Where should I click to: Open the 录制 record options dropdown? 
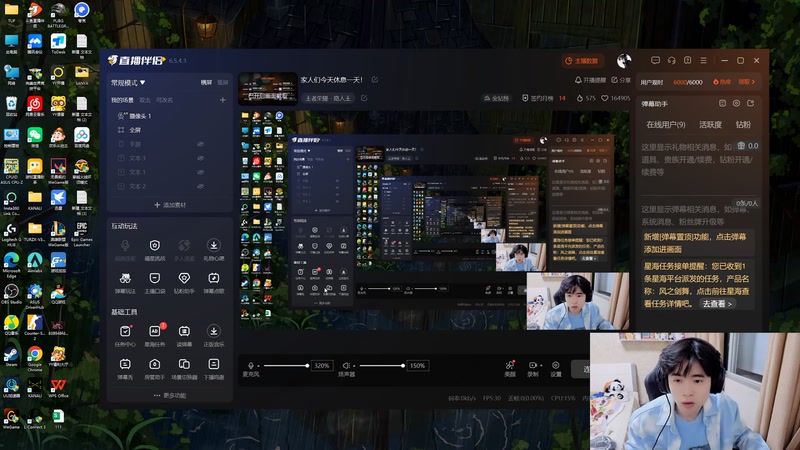coord(541,365)
